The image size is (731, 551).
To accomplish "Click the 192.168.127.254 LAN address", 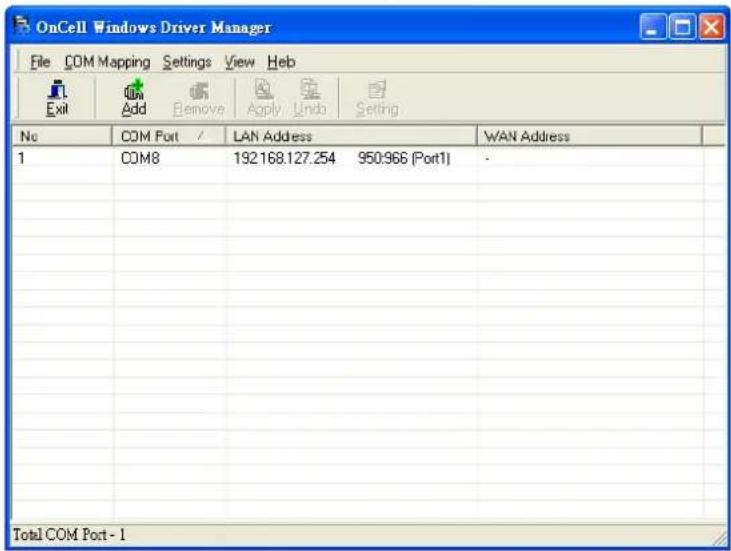I will click(x=284, y=158).
